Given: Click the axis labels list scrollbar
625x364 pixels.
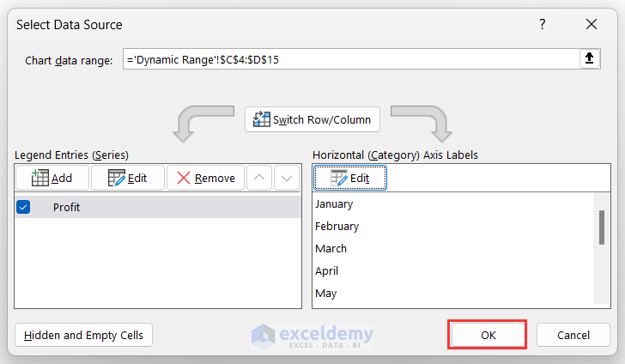Looking at the screenshot, I should click(x=601, y=227).
